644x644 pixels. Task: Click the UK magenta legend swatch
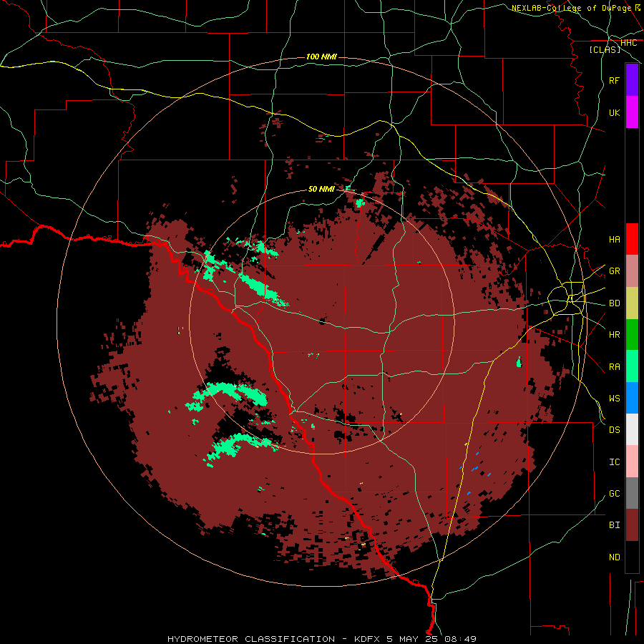click(632, 112)
